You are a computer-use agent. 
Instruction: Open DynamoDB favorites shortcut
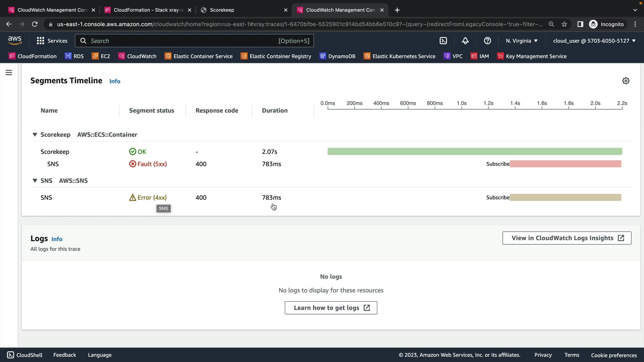click(x=337, y=56)
